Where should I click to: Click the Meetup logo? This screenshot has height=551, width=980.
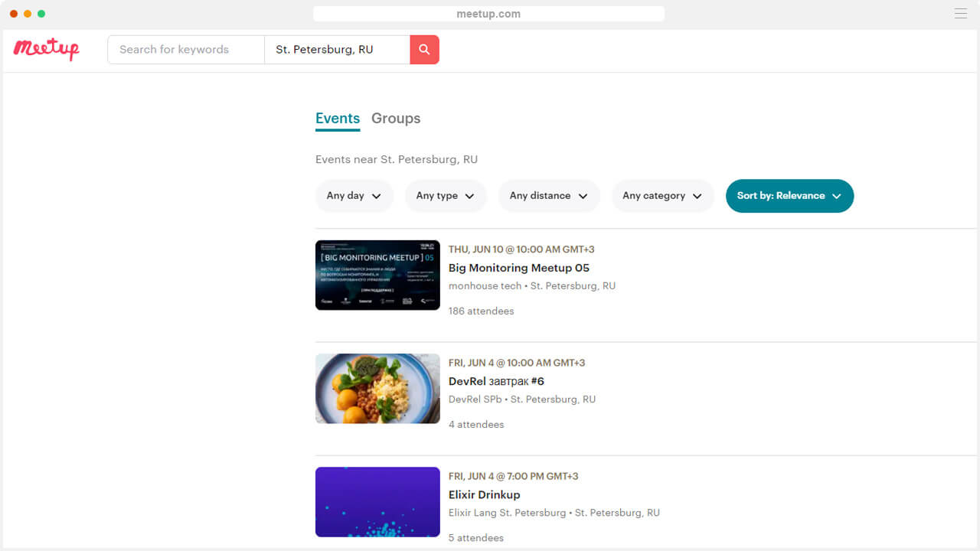(46, 49)
